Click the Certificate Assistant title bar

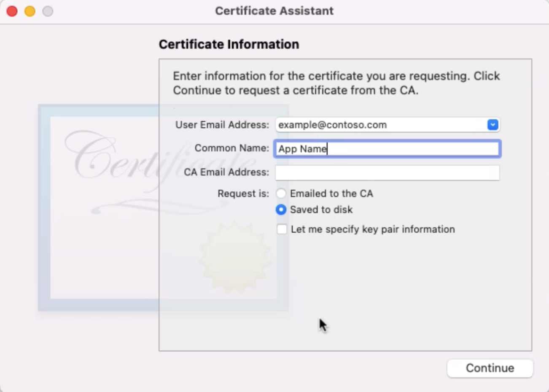[x=274, y=11]
